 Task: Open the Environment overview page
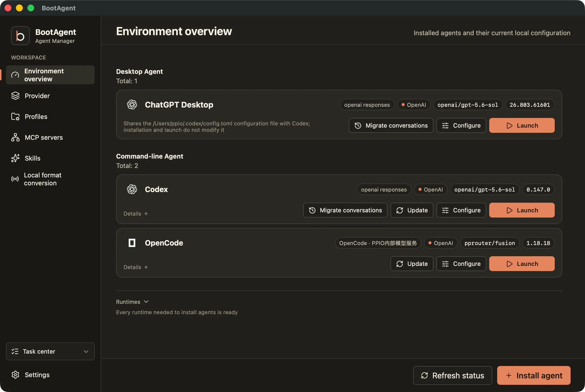50,75
